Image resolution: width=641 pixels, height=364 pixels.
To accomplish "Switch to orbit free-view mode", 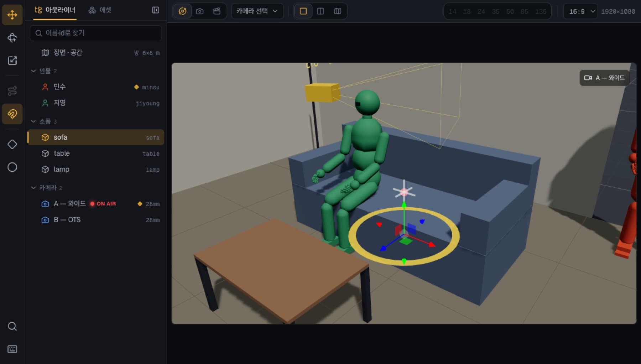I will [183, 11].
